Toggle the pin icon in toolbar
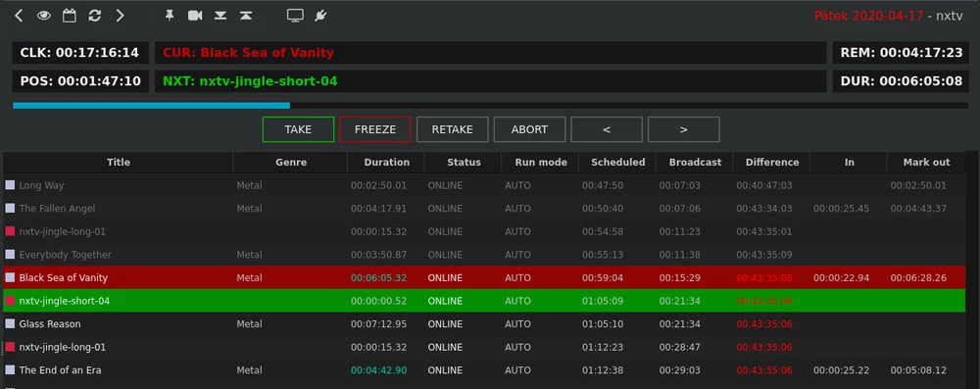Screen dimensions: 980x389 [x=170, y=16]
